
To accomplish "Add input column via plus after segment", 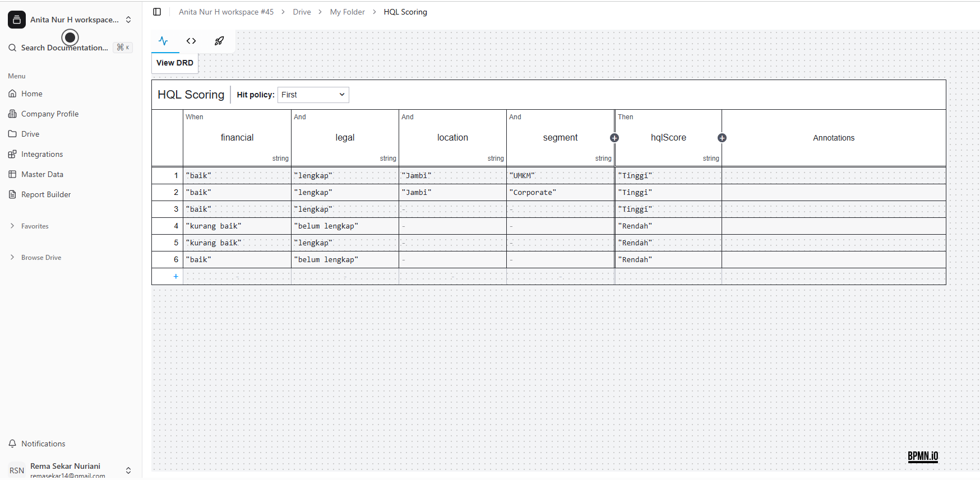I will 614,138.
